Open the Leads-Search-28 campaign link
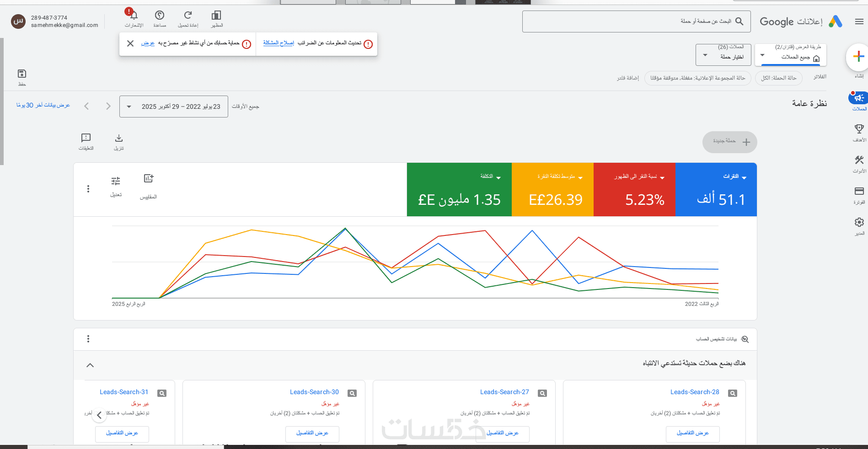Image resolution: width=868 pixels, height=449 pixels. pos(695,392)
